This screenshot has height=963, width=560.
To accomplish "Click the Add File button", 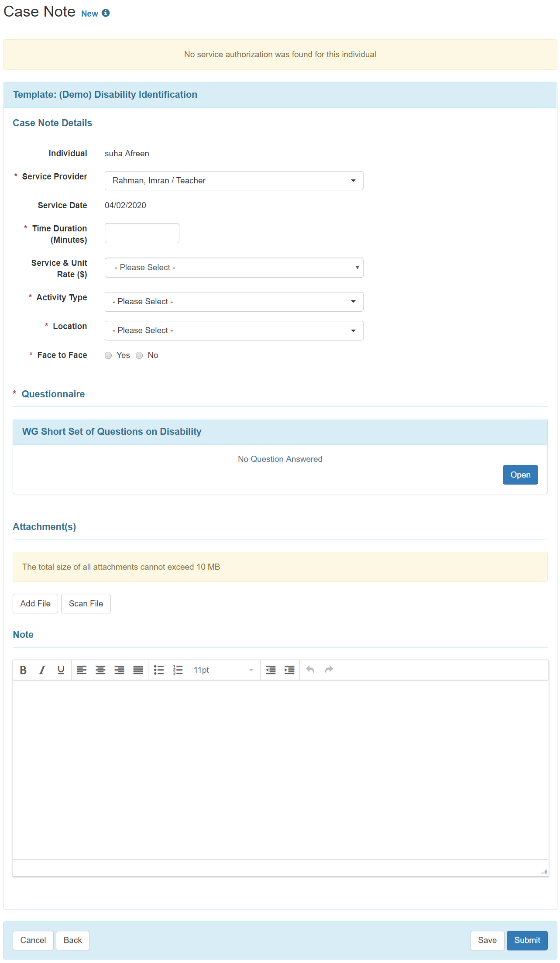I will point(35,603).
